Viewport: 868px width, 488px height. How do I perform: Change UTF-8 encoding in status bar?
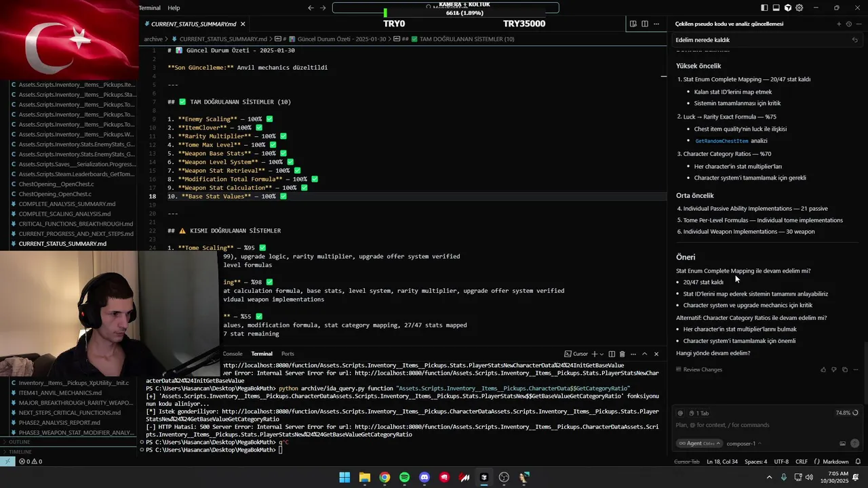pyautogui.click(x=781, y=462)
